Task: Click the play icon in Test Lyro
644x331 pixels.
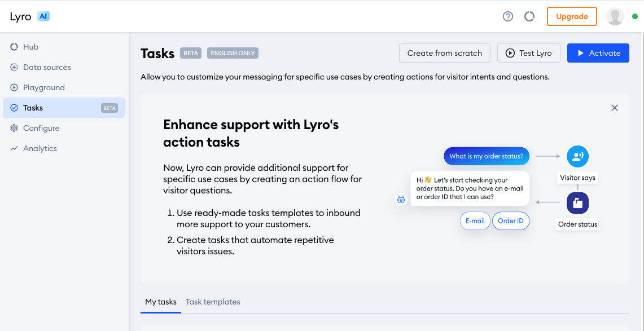Action: pyautogui.click(x=510, y=53)
